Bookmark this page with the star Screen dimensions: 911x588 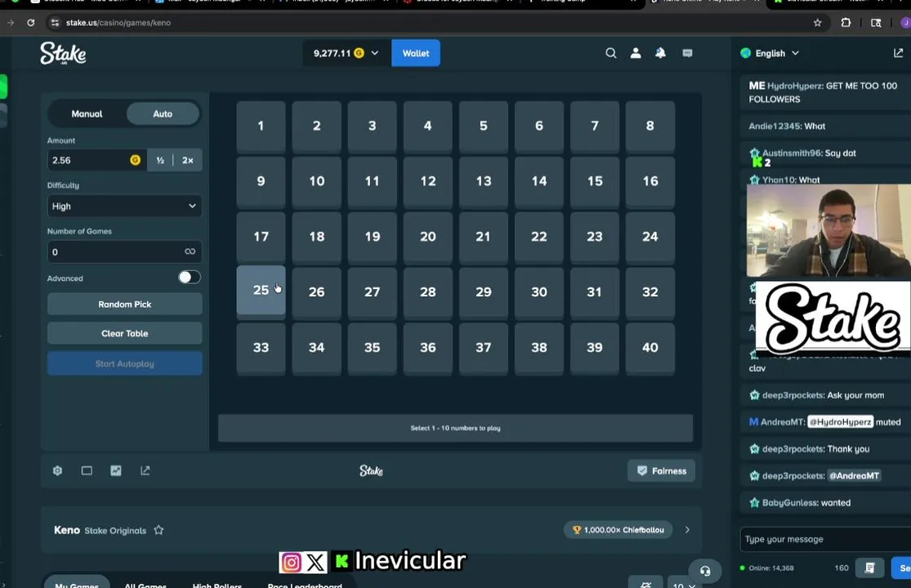click(x=818, y=23)
